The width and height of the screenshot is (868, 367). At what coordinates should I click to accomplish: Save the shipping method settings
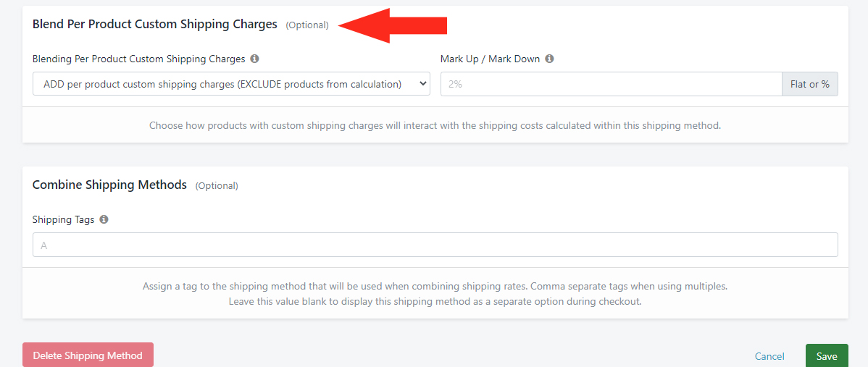click(827, 356)
